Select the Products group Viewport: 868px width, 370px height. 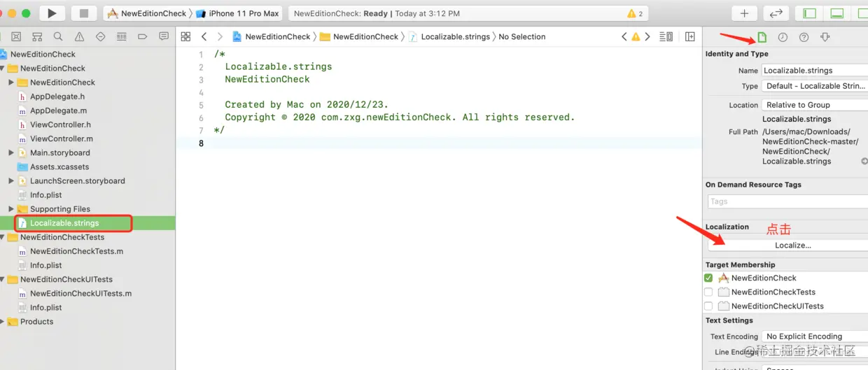36,322
